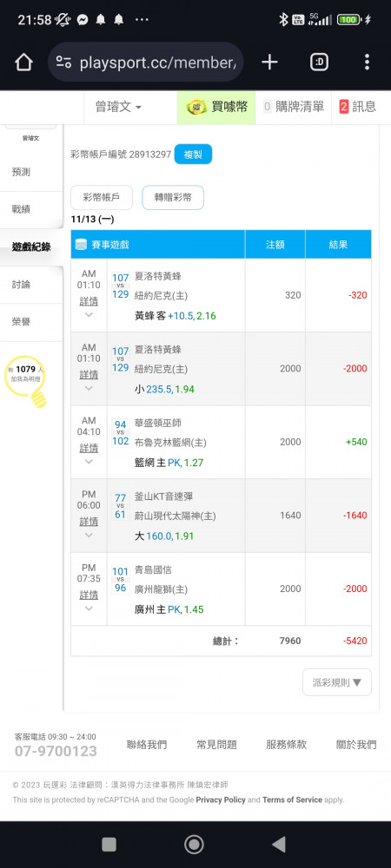Viewport: 391px width, 868px height.
Task: Expand details chevron for 華盛頓巫師 game
Action: point(89,462)
